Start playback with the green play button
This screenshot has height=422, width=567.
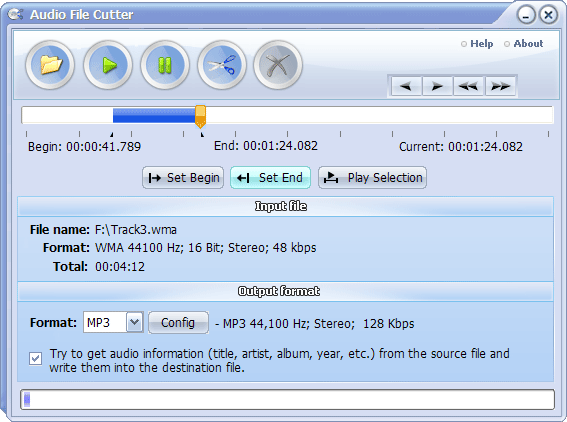[108, 65]
